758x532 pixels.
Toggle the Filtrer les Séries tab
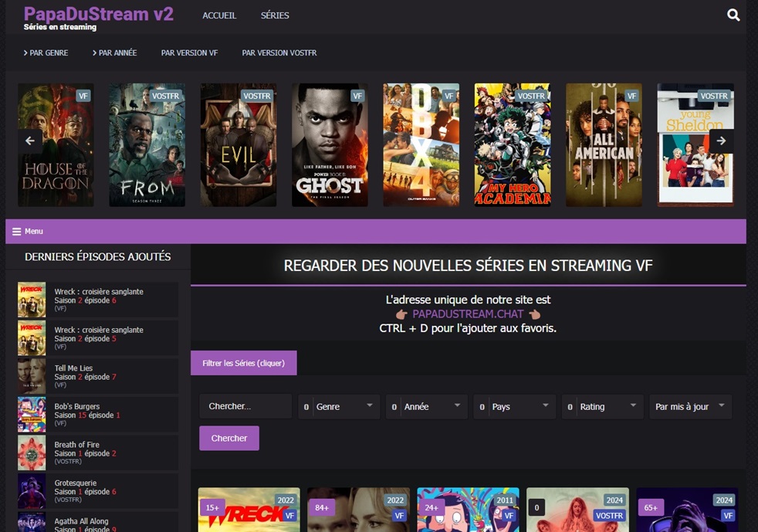point(244,363)
